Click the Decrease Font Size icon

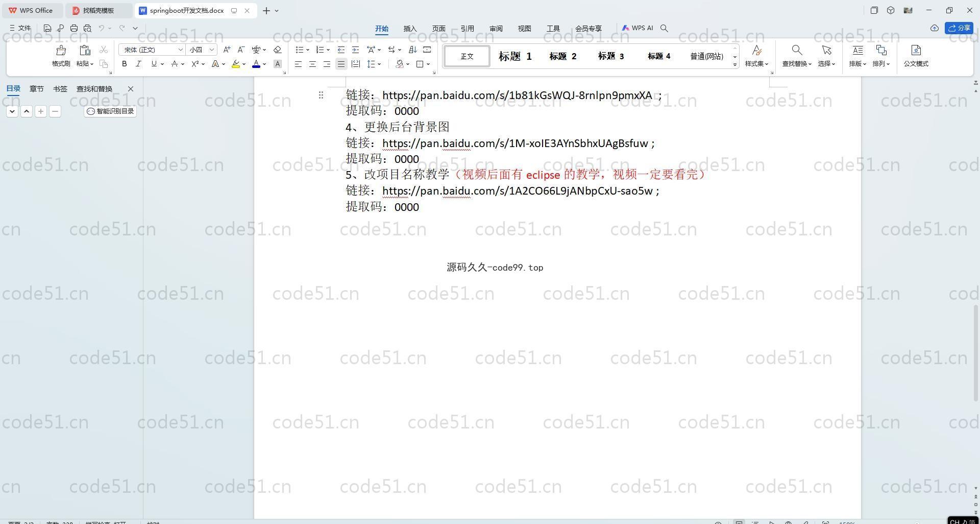241,50
